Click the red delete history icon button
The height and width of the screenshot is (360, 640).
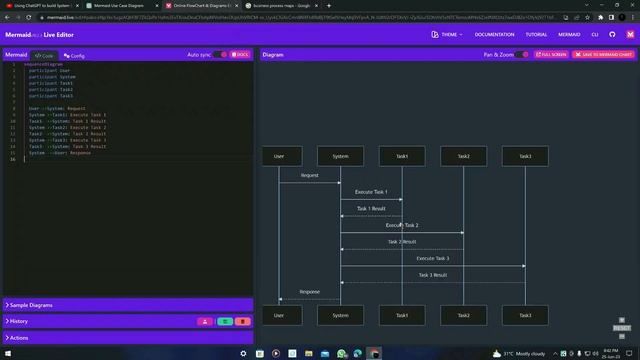[x=242, y=322]
